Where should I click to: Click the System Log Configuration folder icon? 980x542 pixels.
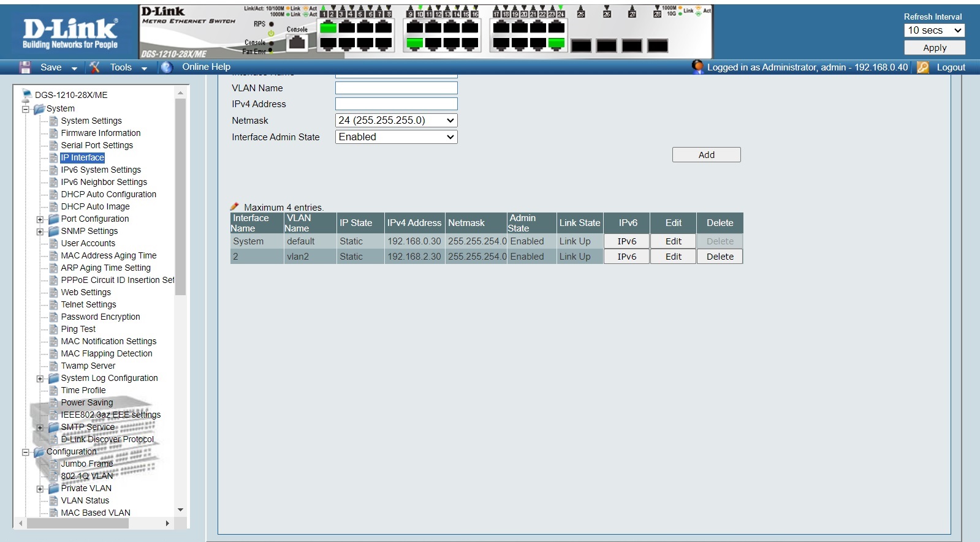pyautogui.click(x=53, y=378)
